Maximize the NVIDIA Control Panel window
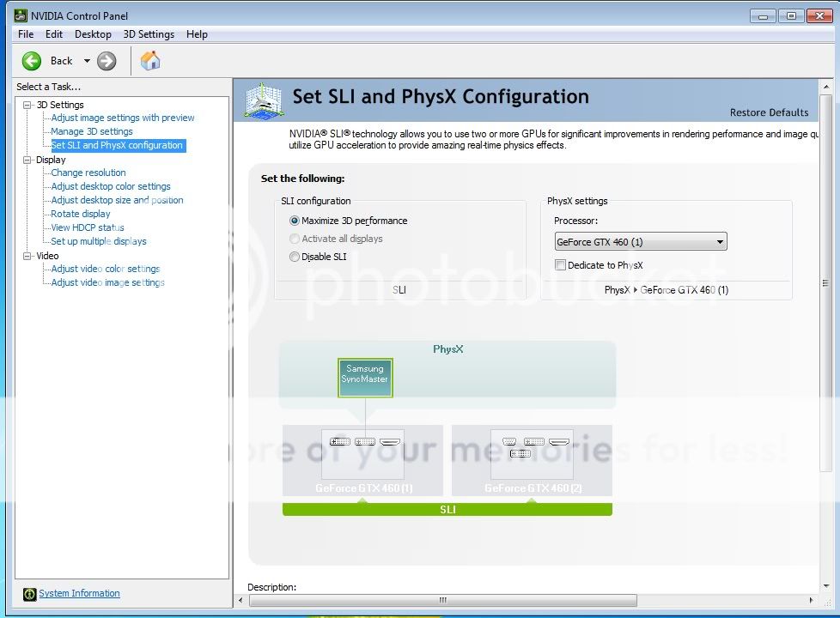This screenshot has height=618, width=840. (x=791, y=16)
